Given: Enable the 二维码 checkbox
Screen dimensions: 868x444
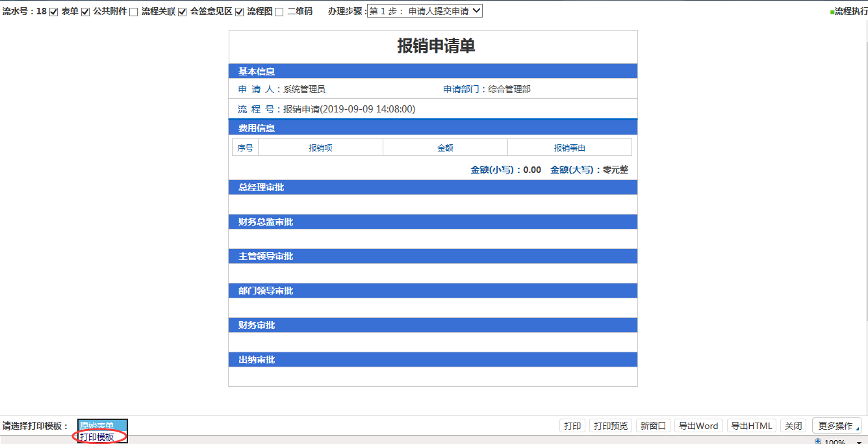Looking at the screenshot, I should click(x=279, y=12).
